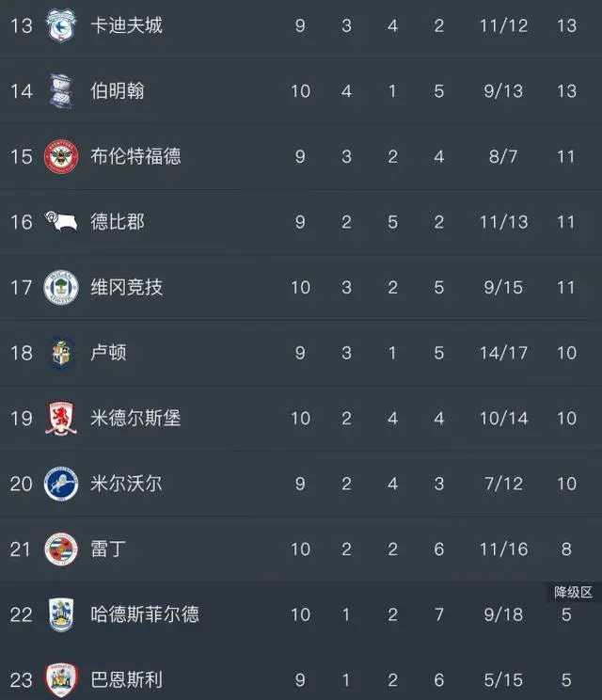Click the Middlesbrough (米德尔斯堡) lion crest
602x700 pixels.
click(x=61, y=418)
